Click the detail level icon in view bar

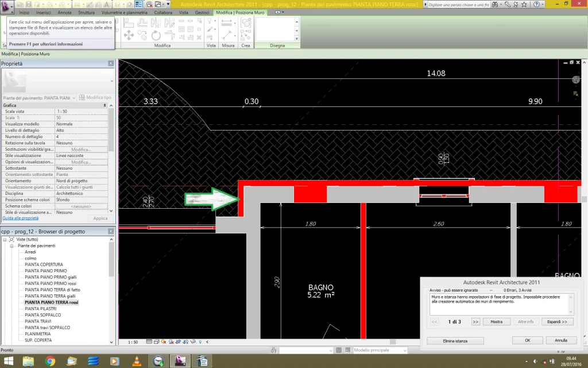click(149, 342)
